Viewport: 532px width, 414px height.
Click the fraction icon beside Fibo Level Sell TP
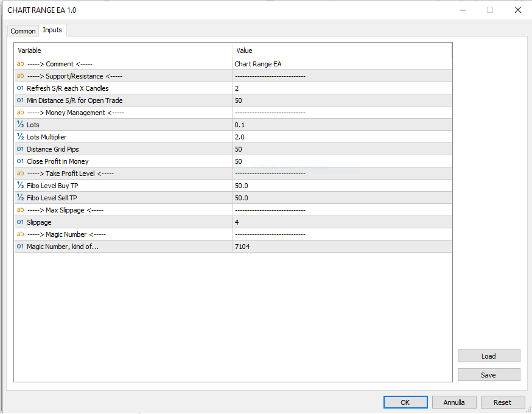click(20, 198)
